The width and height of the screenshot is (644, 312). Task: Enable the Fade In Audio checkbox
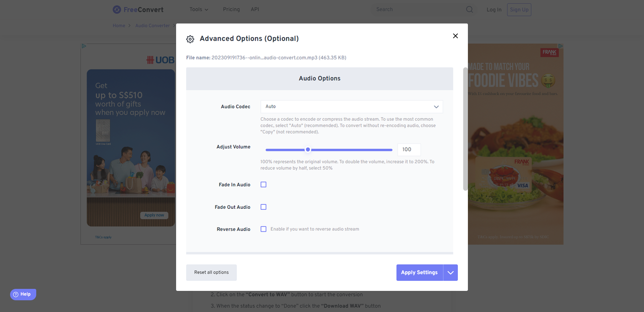[x=263, y=185]
